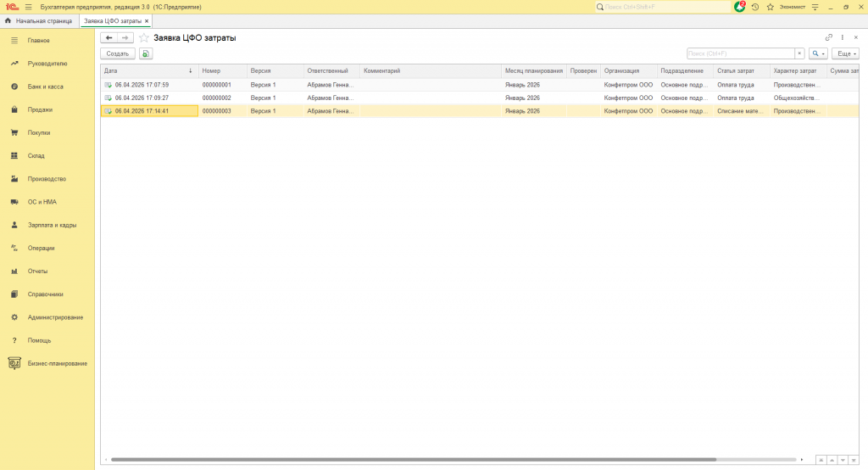Select row dated 06.04.2026 17:14:41
Viewport: 868px width, 470px height.
tap(480, 111)
